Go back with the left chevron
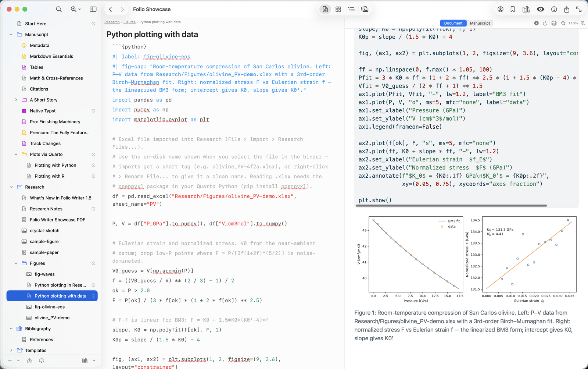Screen dimensions: 588x369 point(110,9)
